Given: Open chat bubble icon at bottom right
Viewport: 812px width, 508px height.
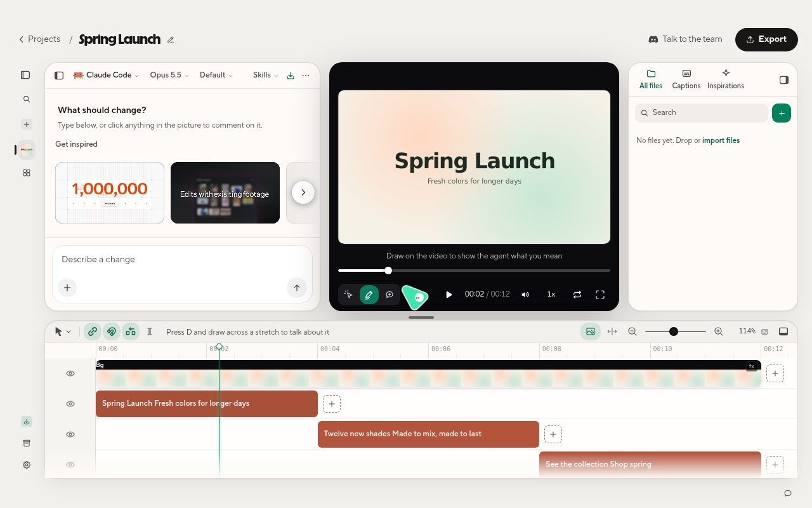Looking at the screenshot, I should pyautogui.click(x=788, y=493).
